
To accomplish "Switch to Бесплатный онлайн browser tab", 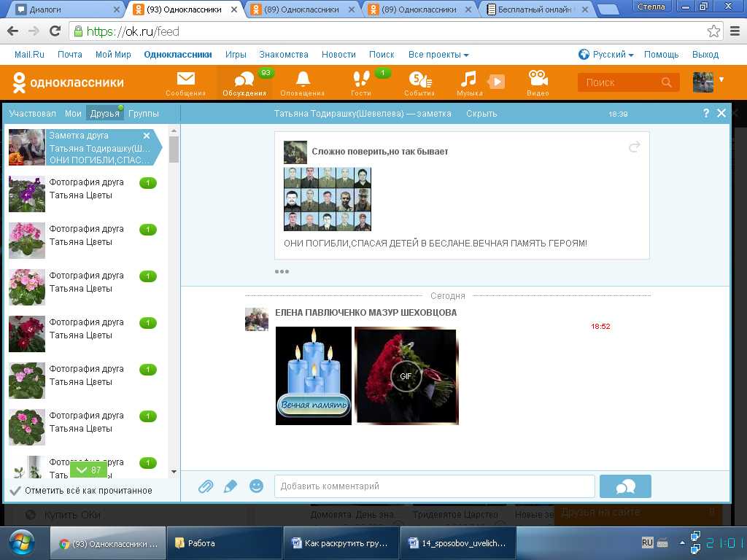I will coord(538,9).
